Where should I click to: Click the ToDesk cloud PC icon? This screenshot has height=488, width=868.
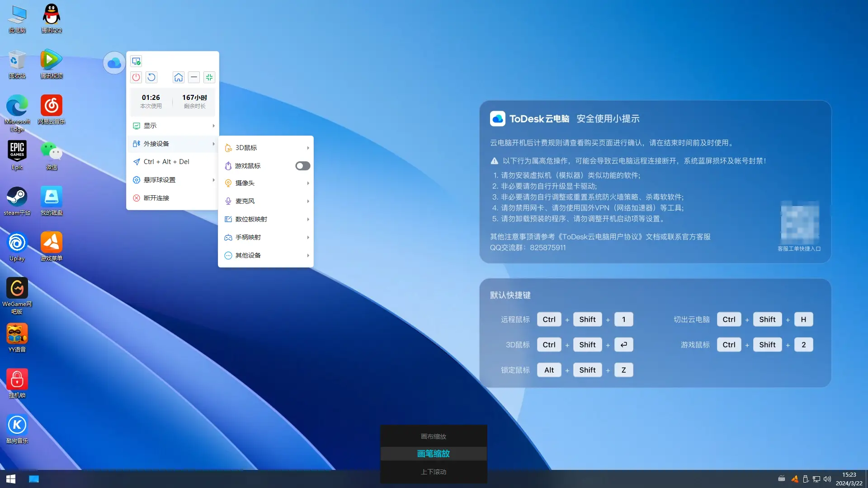pyautogui.click(x=113, y=63)
